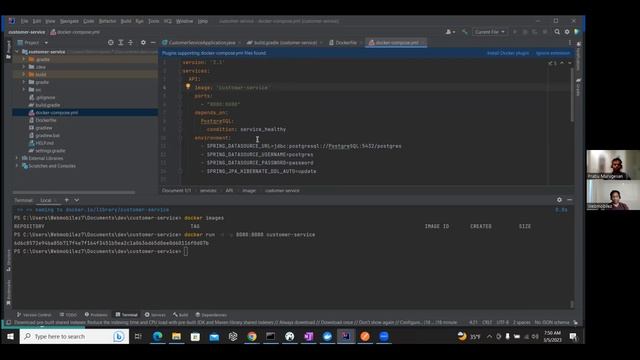Screen dimensions: 640x360
Task: Click the Windows taskbar search box
Action: (x=74, y=336)
